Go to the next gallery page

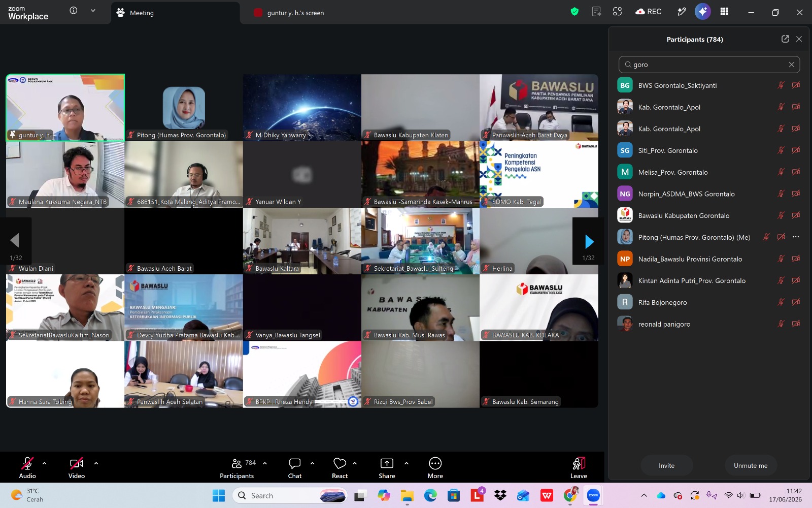click(589, 241)
